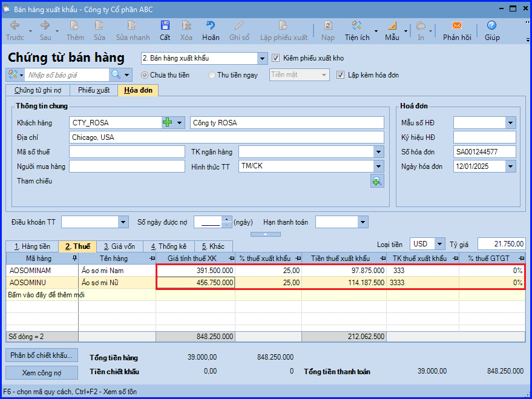The height and width of the screenshot is (399, 532).
Task: Open the Ngày hóa đơn date picker
Action: 510,167
